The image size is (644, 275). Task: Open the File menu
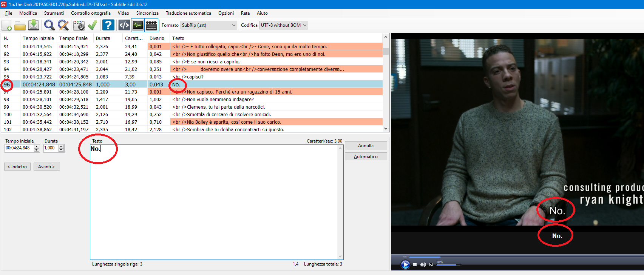[x=9, y=13]
